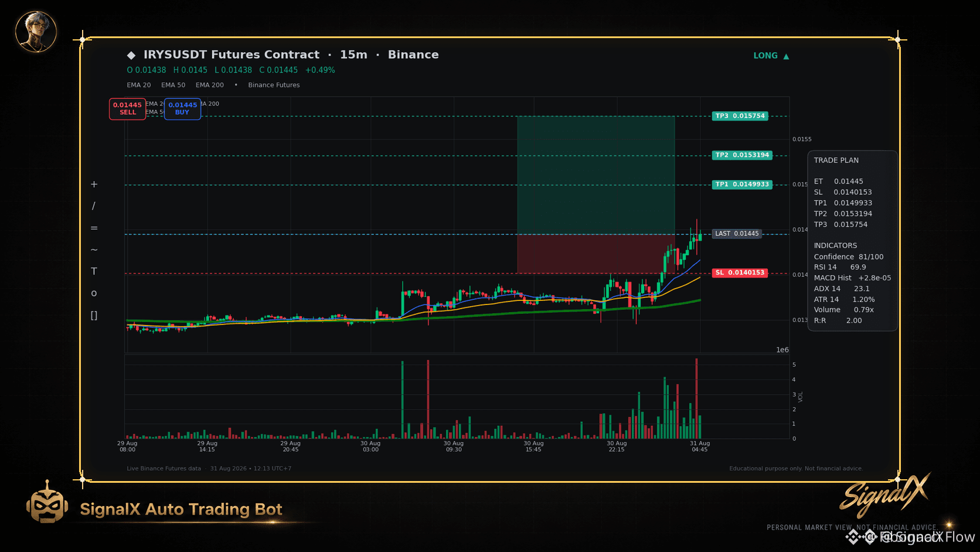Image resolution: width=980 pixels, height=552 pixels.
Task: Click the diamond icon before IRYSUSDT title
Action: pyautogui.click(x=131, y=55)
